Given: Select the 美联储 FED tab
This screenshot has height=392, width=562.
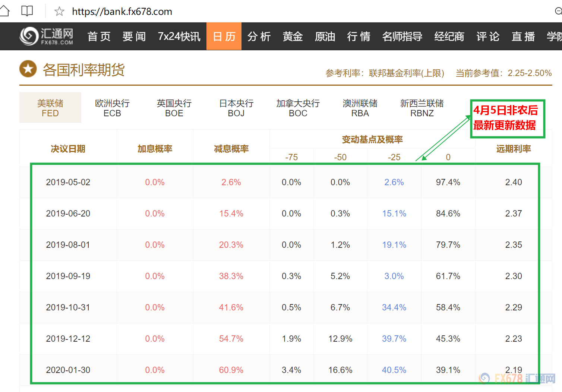Looking at the screenshot, I should point(50,108).
